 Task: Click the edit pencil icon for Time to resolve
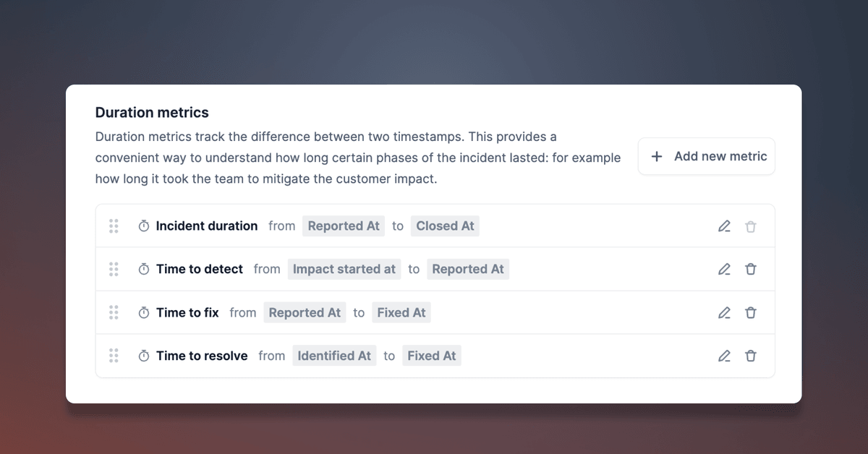pyautogui.click(x=724, y=356)
